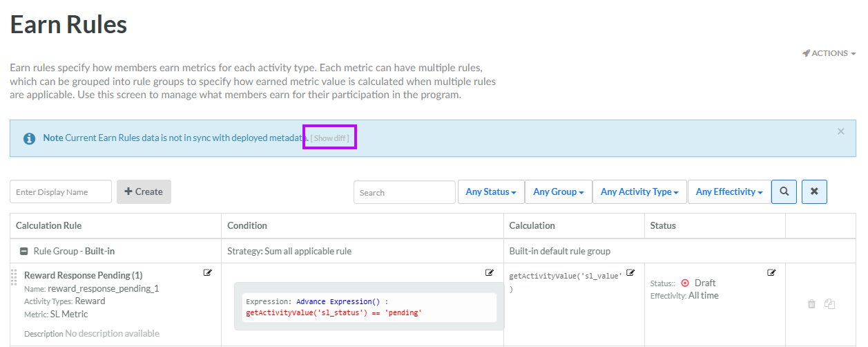Grab the row drag handle

[x=13, y=279]
